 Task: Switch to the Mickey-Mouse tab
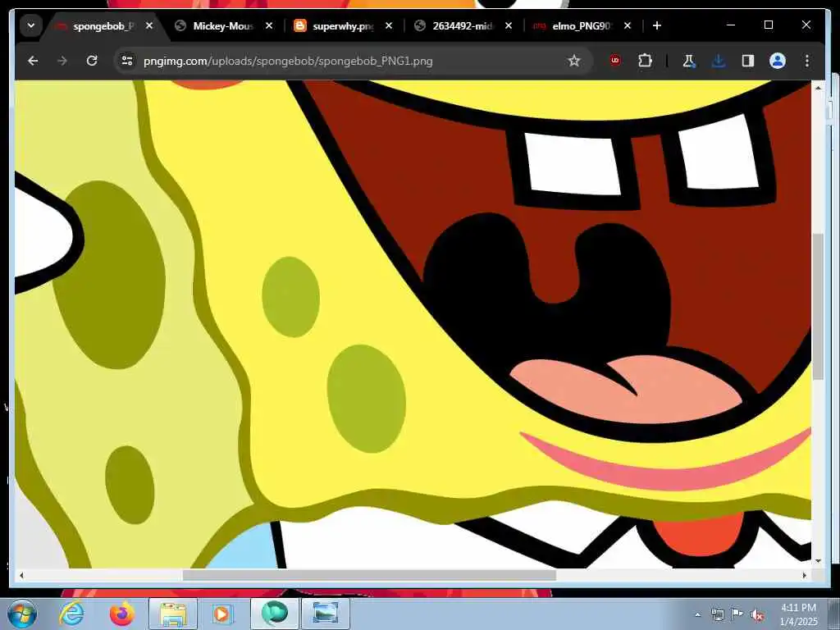tap(223, 25)
